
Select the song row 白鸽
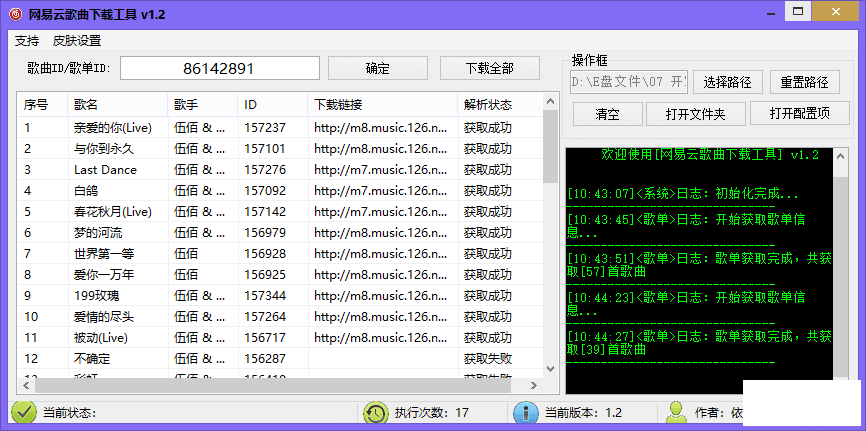(x=280, y=191)
